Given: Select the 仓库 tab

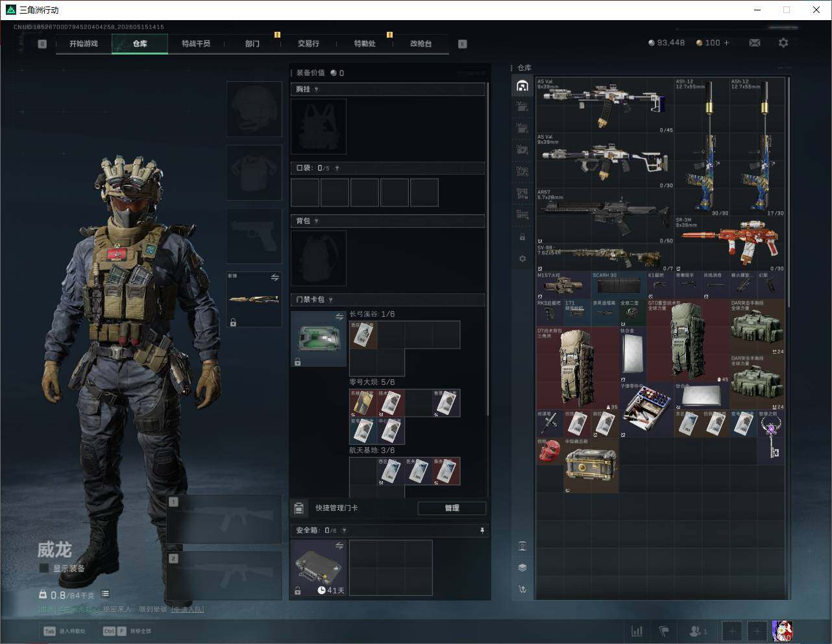Looking at the screenshot, I should pyautogui.click(x=140, y=43).
